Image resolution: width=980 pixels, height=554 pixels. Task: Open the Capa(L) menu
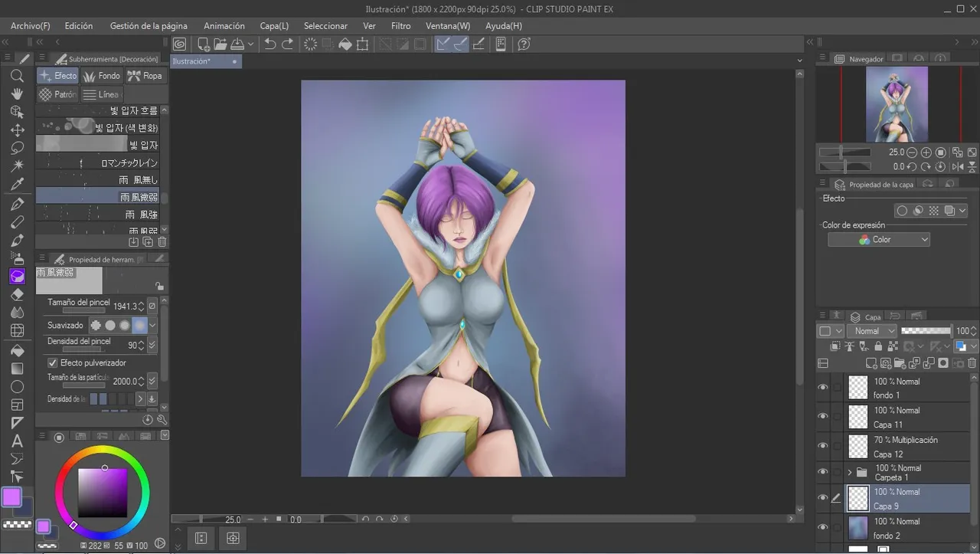coord(274,26)
